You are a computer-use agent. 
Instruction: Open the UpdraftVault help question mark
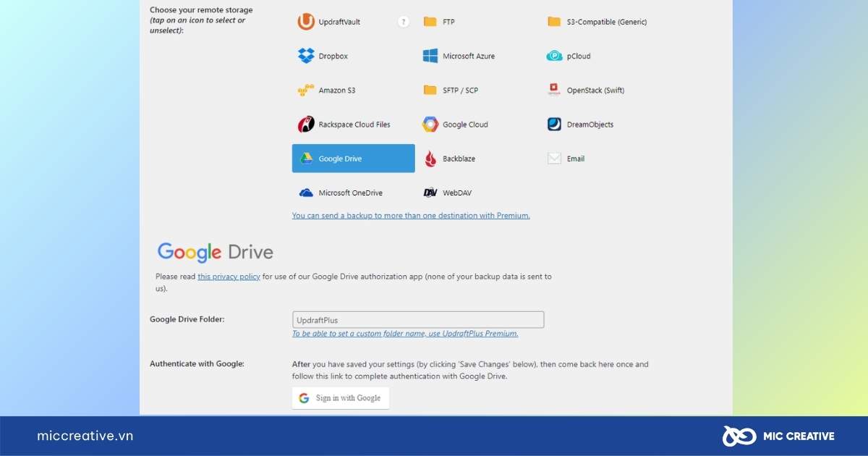point(404,22)
